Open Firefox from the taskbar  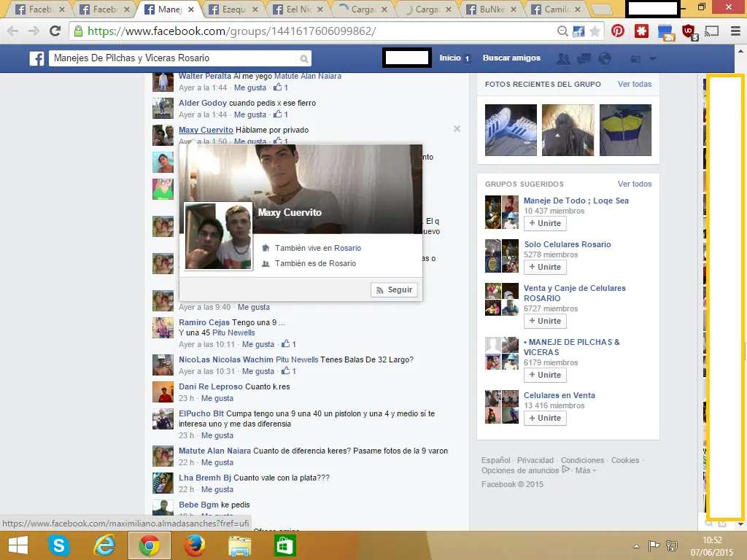pos(194,545)
